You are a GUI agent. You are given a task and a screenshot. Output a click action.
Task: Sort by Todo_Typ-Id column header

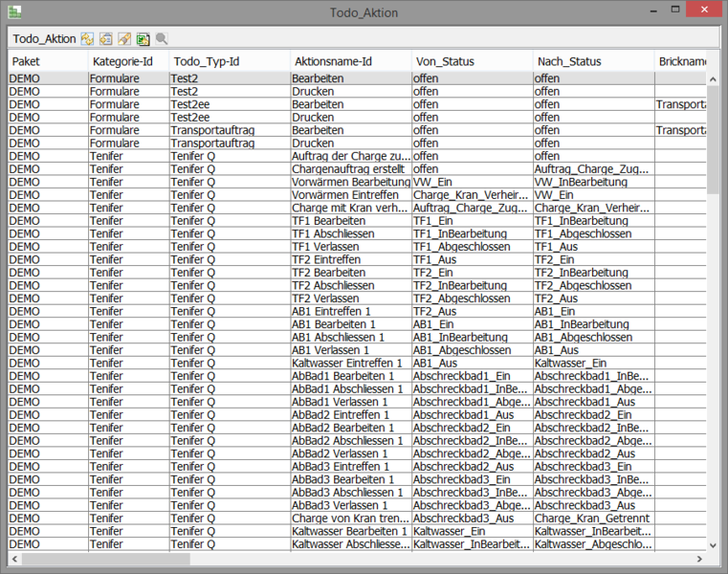229,61
